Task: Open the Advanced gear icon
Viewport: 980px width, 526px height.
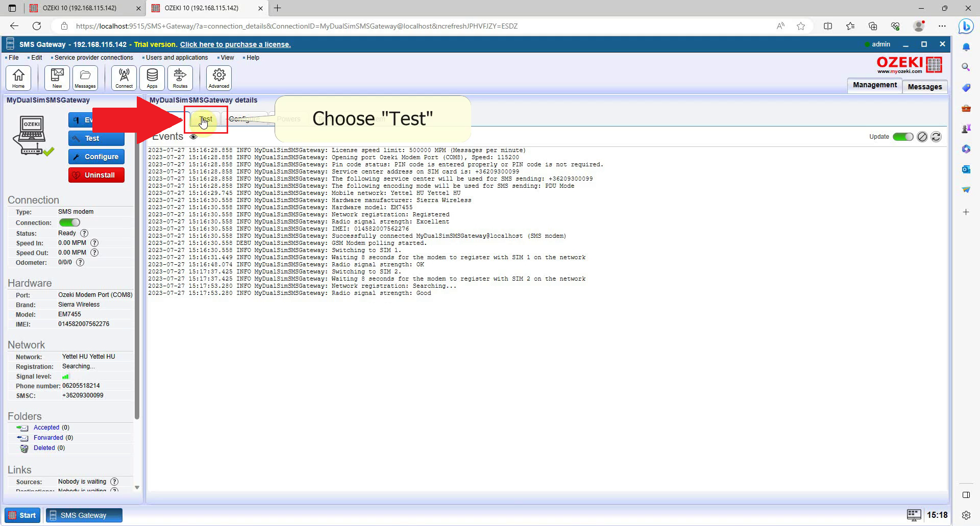Action: [x=219, y=78]
